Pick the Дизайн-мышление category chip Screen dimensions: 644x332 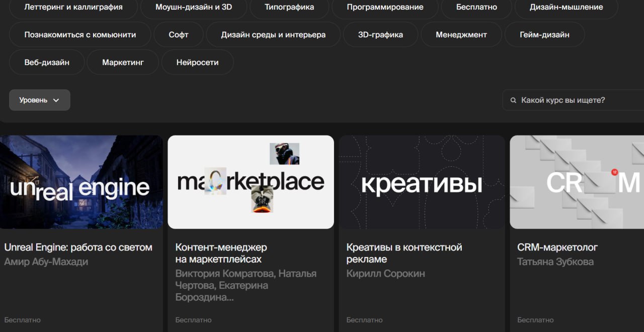point(566,8)
